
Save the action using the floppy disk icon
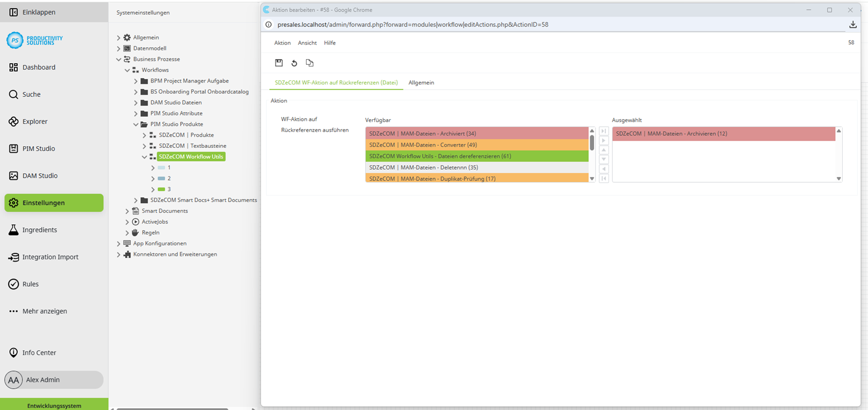[x=279, y=63]
